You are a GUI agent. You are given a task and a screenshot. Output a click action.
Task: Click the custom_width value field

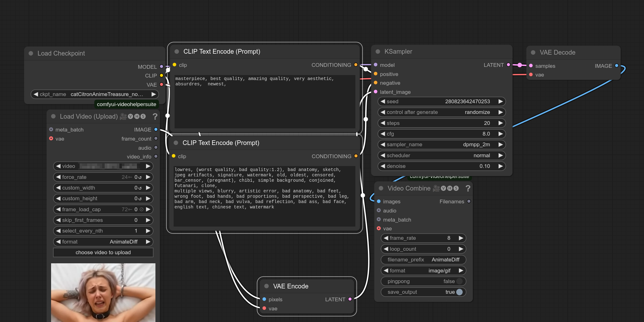point(103,188)
